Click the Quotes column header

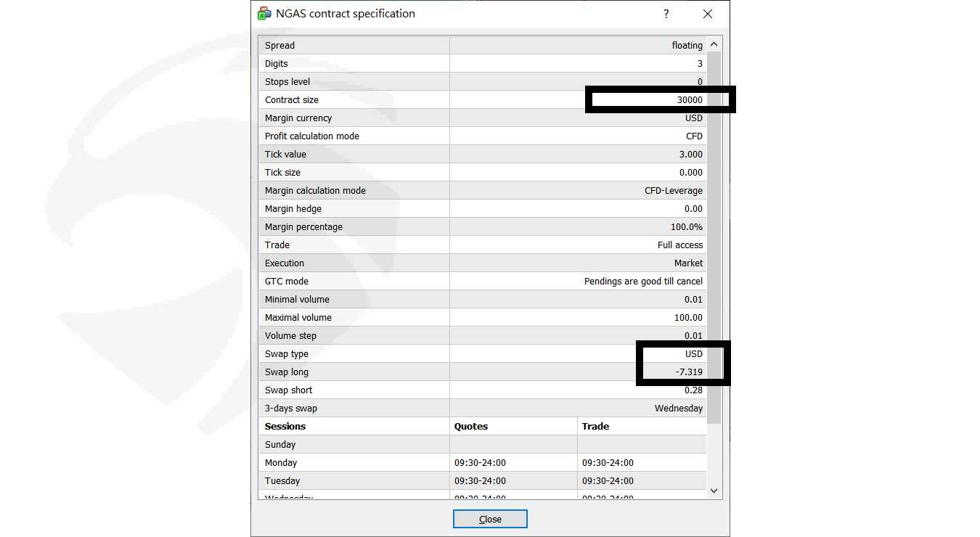coord(471,427)
